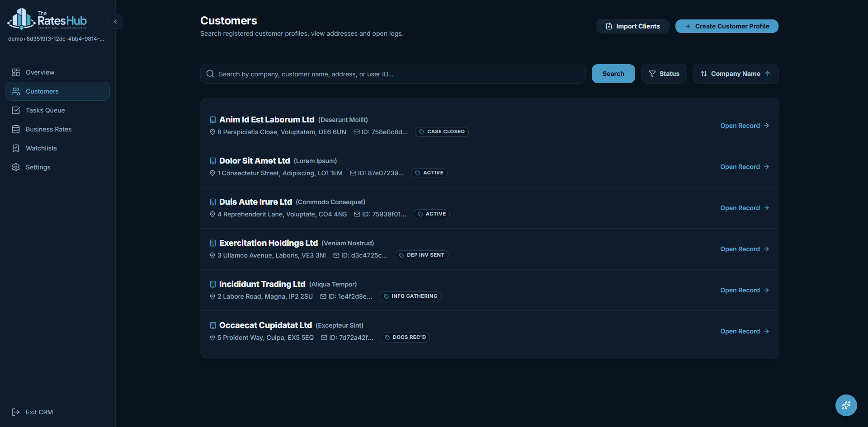Focus the customer search field
The height and width of the screenshot is (427, 868).
393,74
